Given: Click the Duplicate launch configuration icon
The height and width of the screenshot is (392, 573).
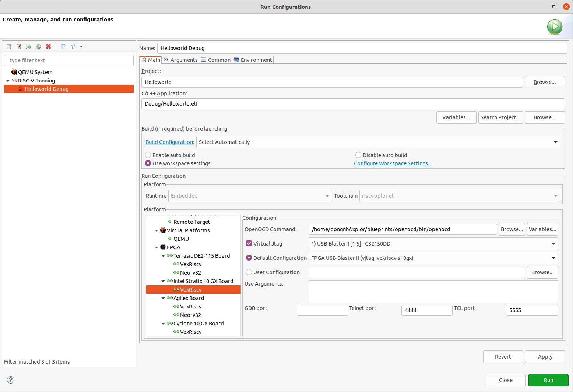Looking at the screenshot, I should tap(38, 46).
